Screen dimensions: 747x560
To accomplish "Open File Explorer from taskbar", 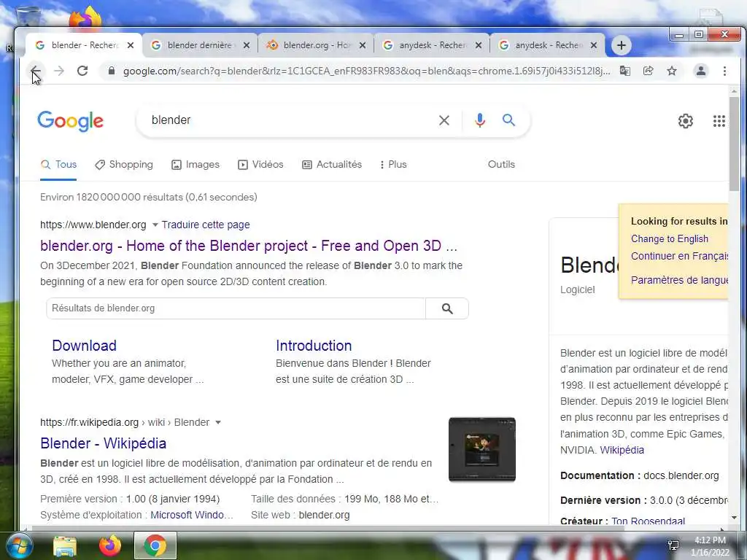I will 65,545.
